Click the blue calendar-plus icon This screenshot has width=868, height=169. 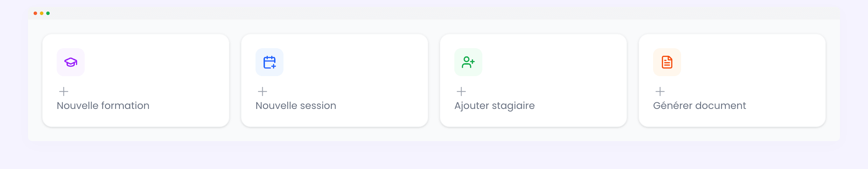[x=269, y=62]
